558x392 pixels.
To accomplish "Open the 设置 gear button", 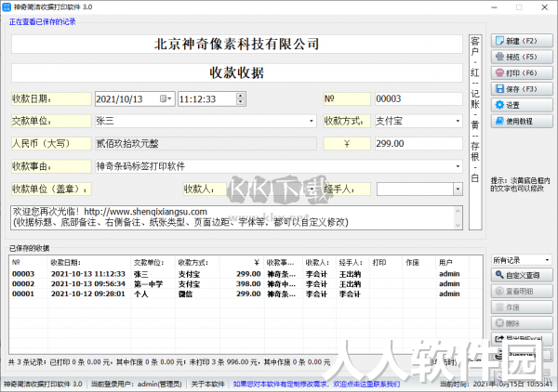I will pos(522,105).
